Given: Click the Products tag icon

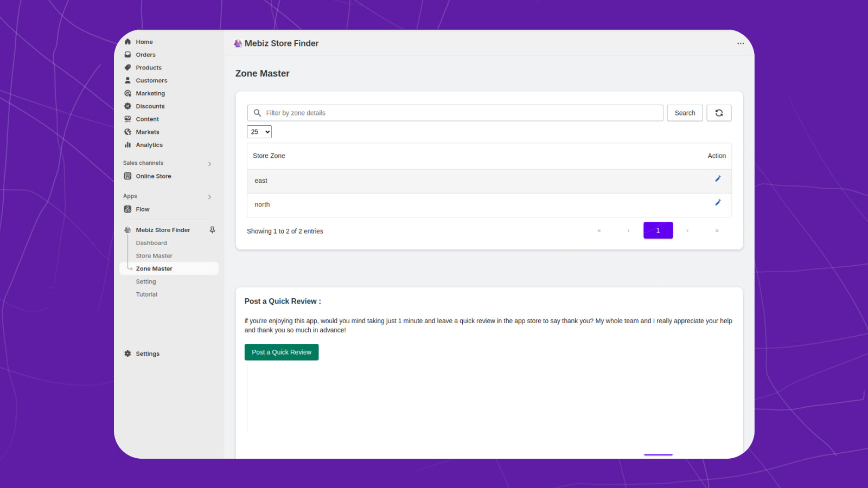Looking at the screenshot, I should pos(127,68).
